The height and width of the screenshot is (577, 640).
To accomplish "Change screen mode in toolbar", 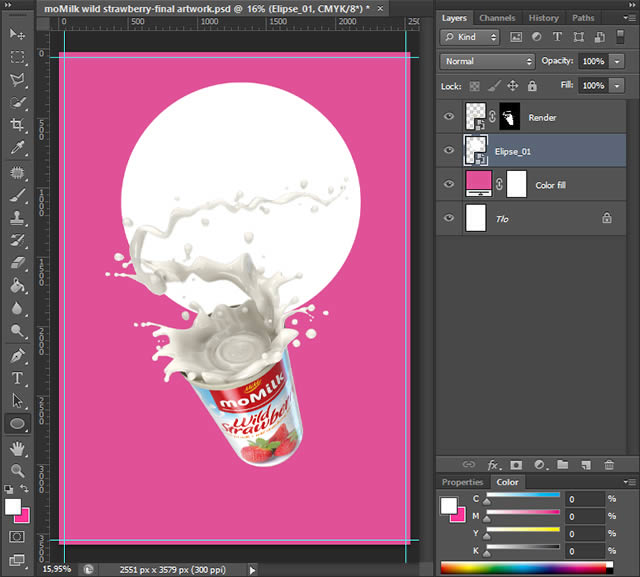I will [17, 560].
